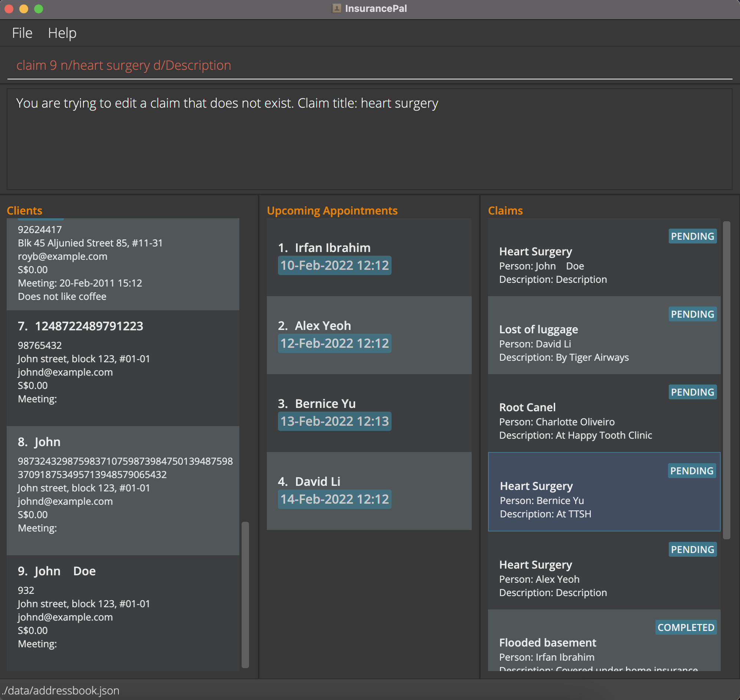Select Lost of luggage claim
This screenshot has height=700, width=740.
604,336
